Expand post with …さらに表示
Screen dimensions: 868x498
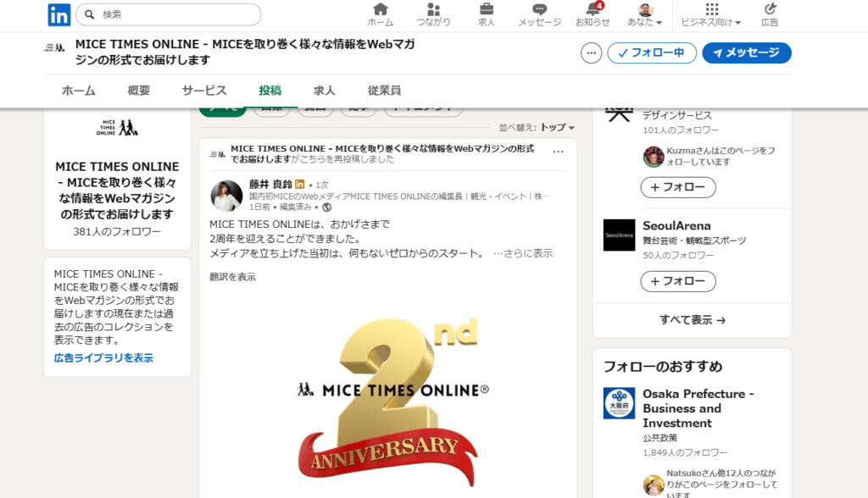(x=523, y=253)
